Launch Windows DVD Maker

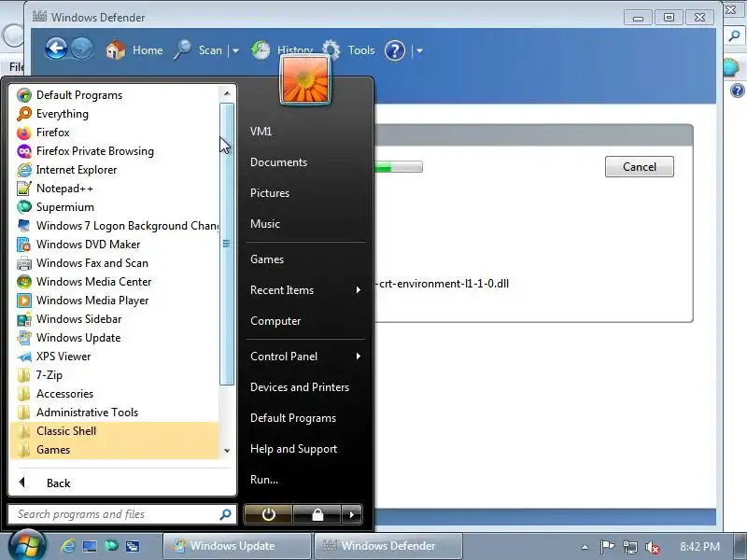tap(114, 244)
